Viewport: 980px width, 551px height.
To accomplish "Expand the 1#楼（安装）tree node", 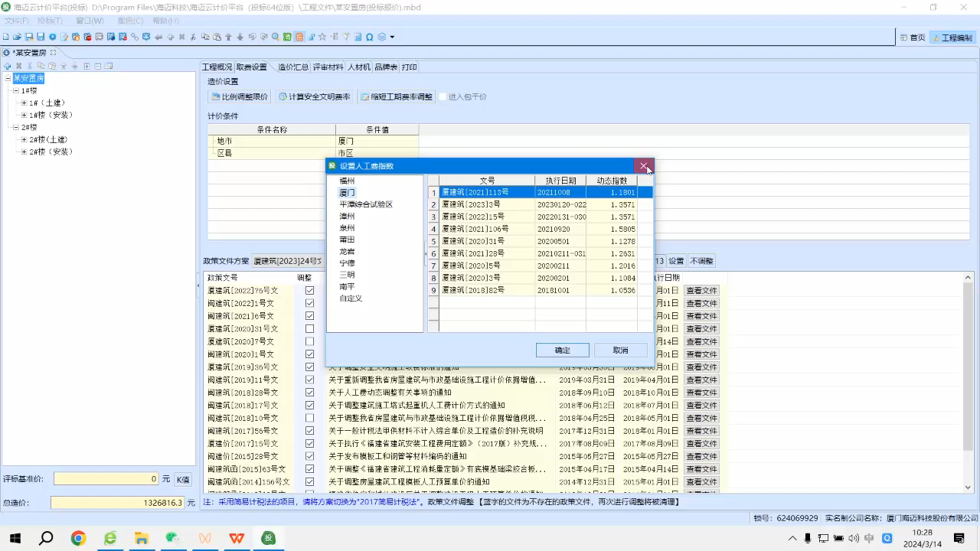I will point(24,115).
